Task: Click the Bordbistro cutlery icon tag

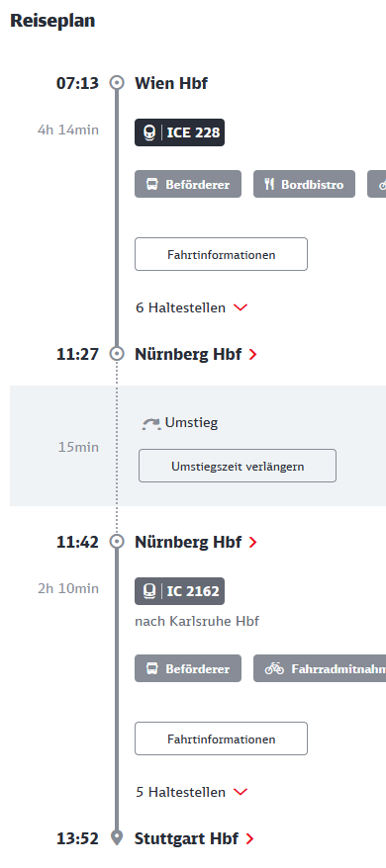Action: tap(304, 184)
